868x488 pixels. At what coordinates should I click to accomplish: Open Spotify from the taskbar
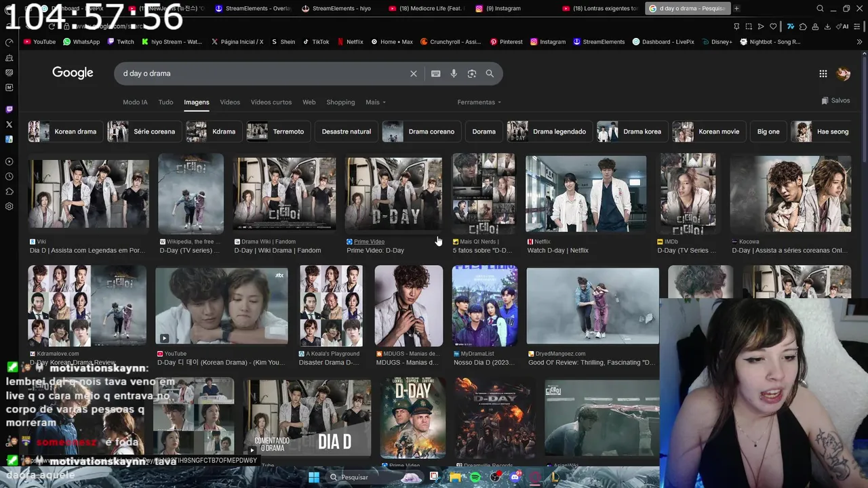click(475, 477)
